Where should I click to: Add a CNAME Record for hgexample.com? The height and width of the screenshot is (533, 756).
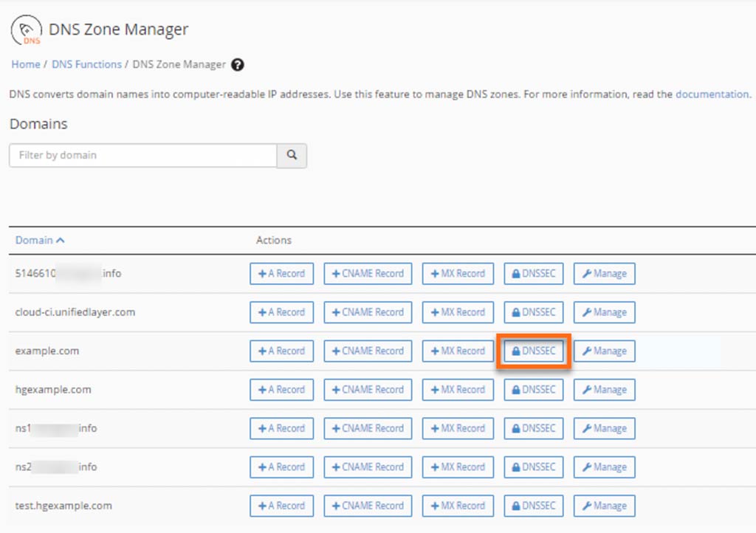pos(367,389)
